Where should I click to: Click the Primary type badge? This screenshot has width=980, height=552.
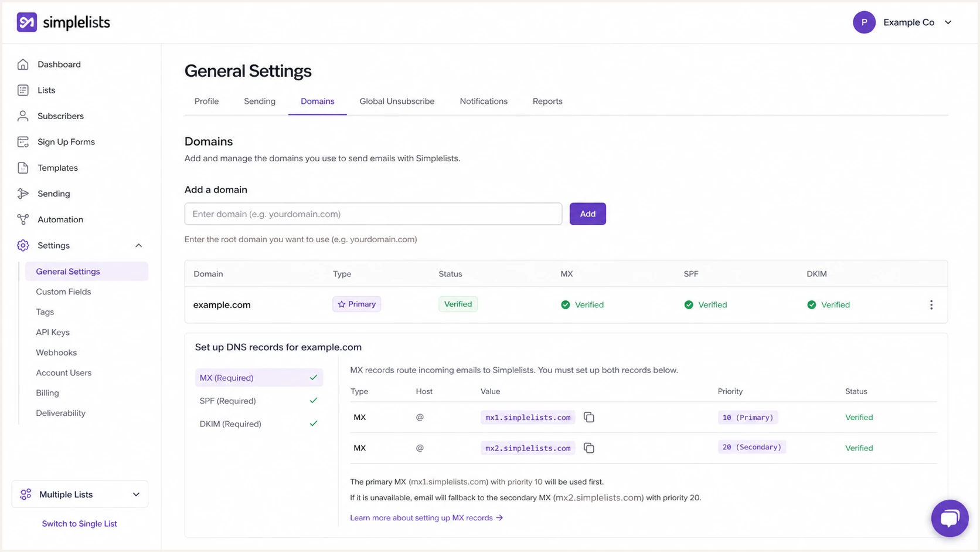356,304
